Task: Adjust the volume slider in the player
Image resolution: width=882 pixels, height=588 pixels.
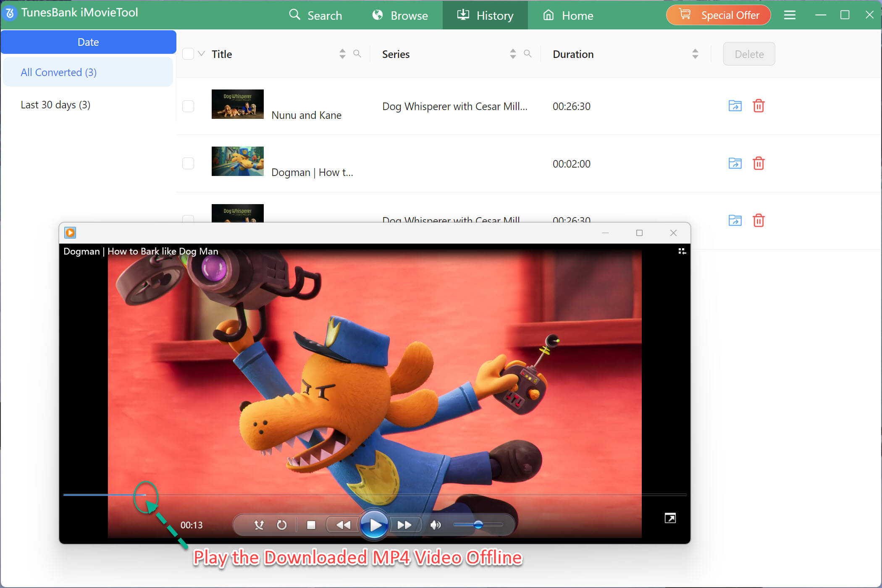Action: point(478,525)
